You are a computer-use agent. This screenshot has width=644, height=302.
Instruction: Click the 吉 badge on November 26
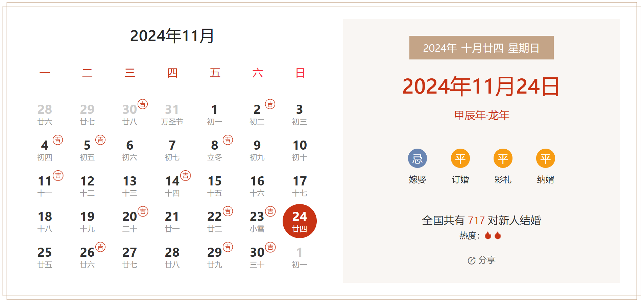(100, 247)
